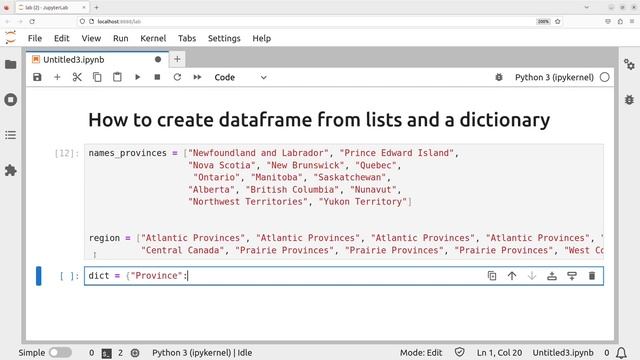
Task: Click the JupyterLab logo
Action: pyautogui.click(x=11, y=38)
